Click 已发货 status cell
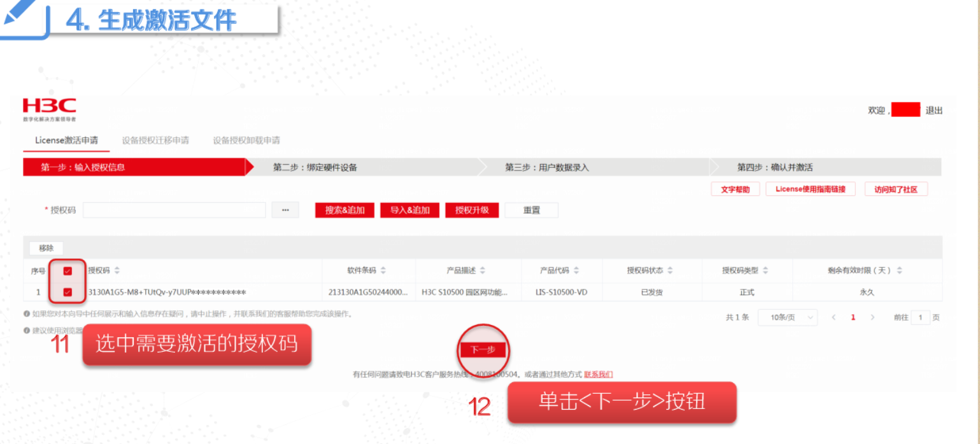 651,293
